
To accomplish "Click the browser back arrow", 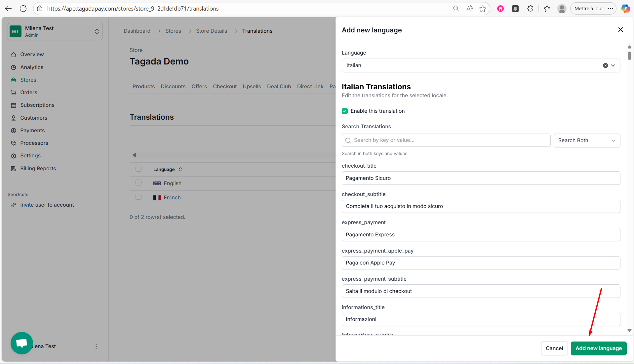I will [8, 9].
